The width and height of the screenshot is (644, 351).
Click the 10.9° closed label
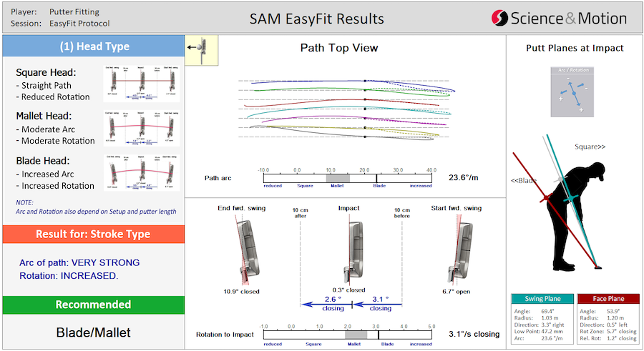tap(242, 292)
